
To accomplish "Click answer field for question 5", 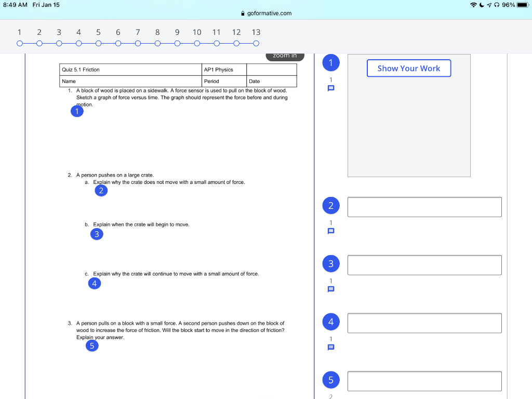I will pos(424,381).
